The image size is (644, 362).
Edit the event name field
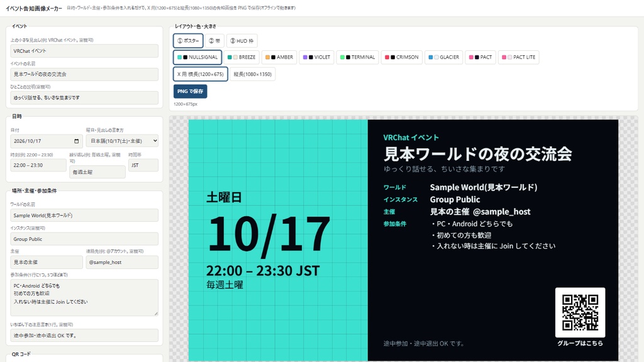(84, 74)
